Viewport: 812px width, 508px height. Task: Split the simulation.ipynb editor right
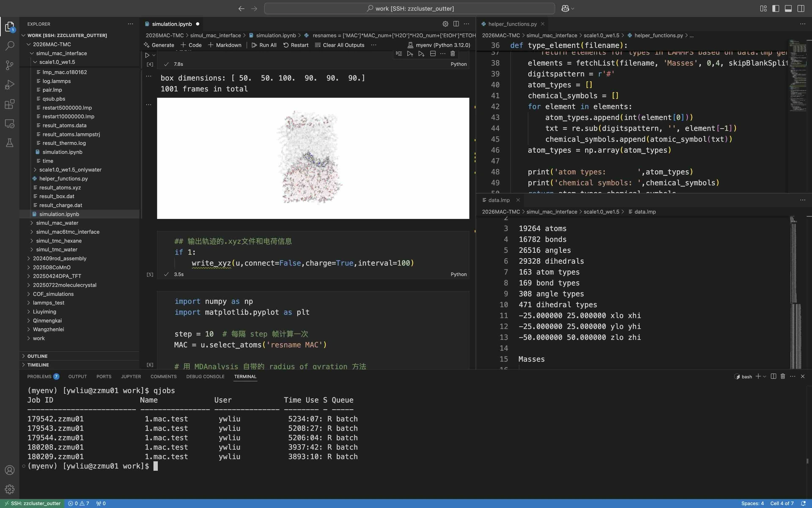pyautogui.click(x=456, y=24)
